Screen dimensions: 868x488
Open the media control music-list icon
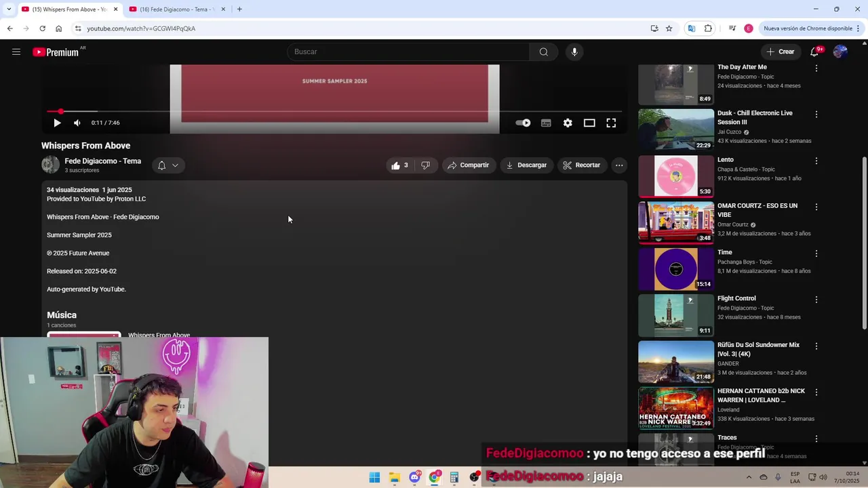click(x=732, y=28)
